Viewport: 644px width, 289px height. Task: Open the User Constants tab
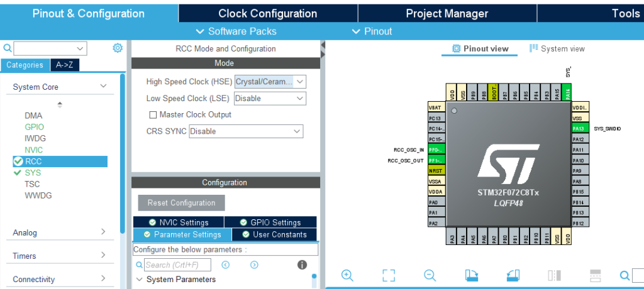(x=274, y=234)
